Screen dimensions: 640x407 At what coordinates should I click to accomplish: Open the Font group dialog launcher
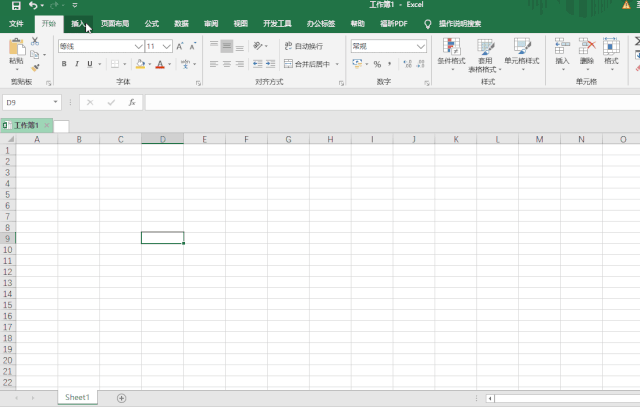point(198,83)
